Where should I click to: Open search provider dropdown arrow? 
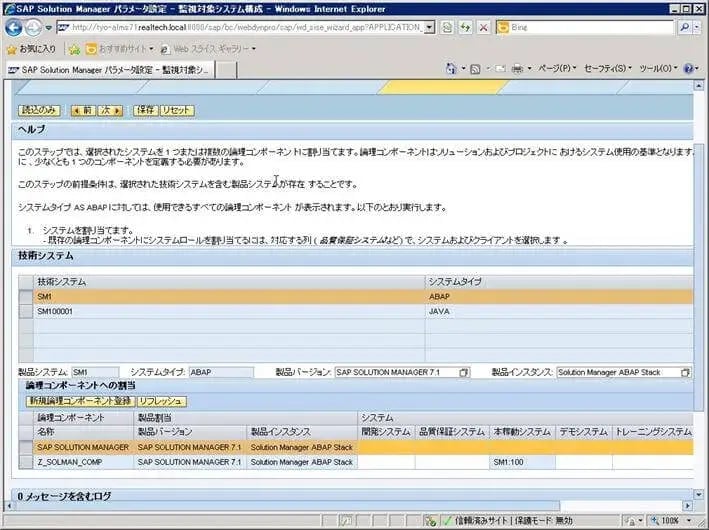coord(696,27)
